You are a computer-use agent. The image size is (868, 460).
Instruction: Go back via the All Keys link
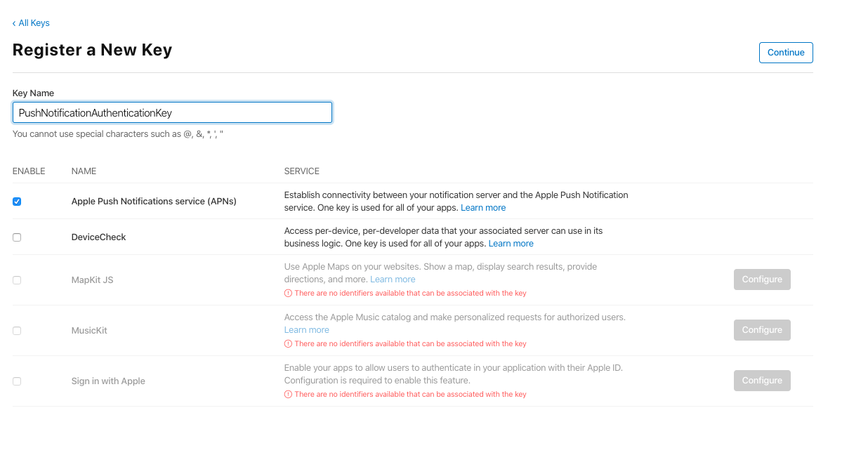(32, 23)
